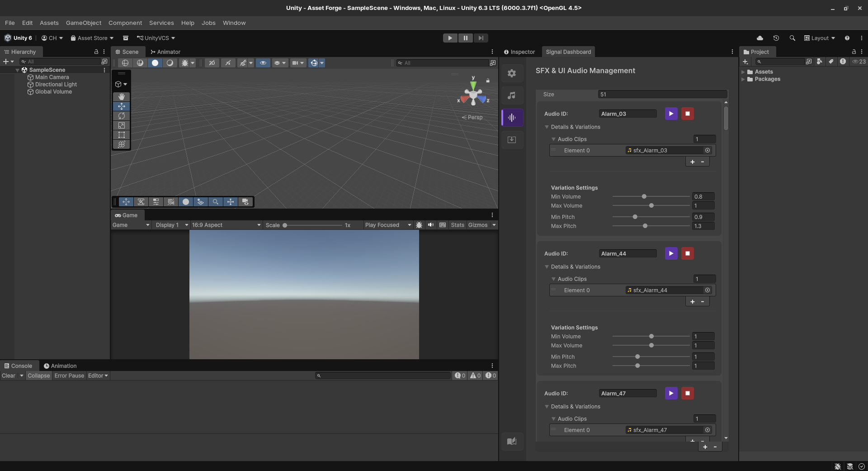This screenshot has width=868, height=471.
Task: Expand the Assets folder in Project
Action: click(x=743, y=72)
